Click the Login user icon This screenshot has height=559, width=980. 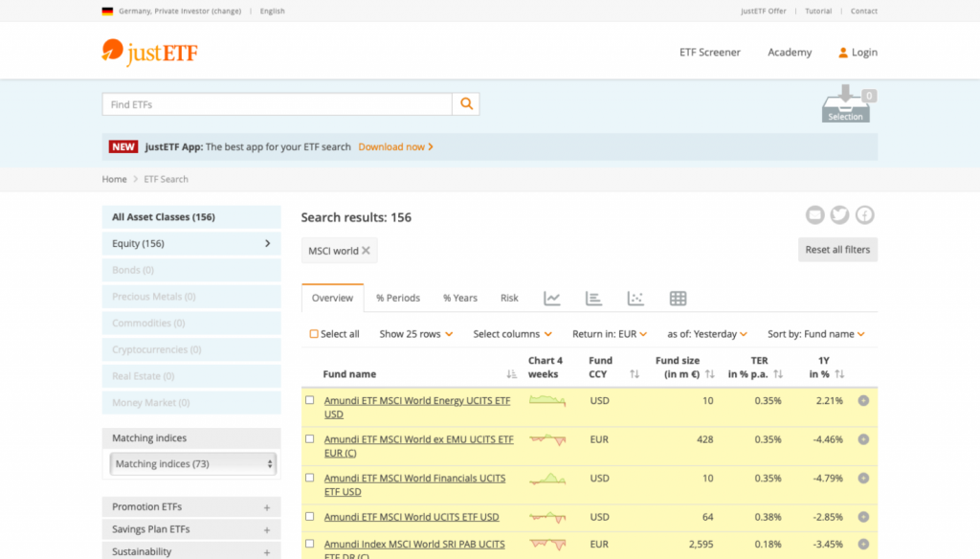pyautogui.click(x=843, y=53)
